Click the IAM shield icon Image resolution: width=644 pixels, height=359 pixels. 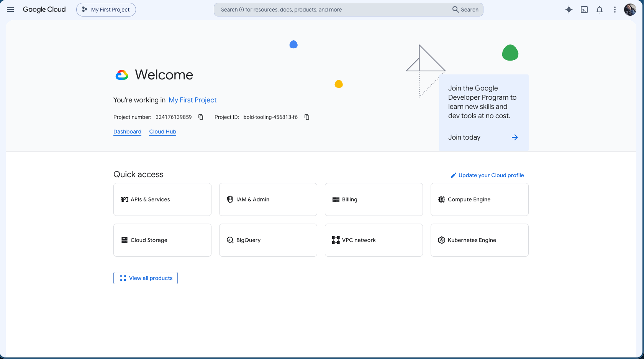point(230,199)
